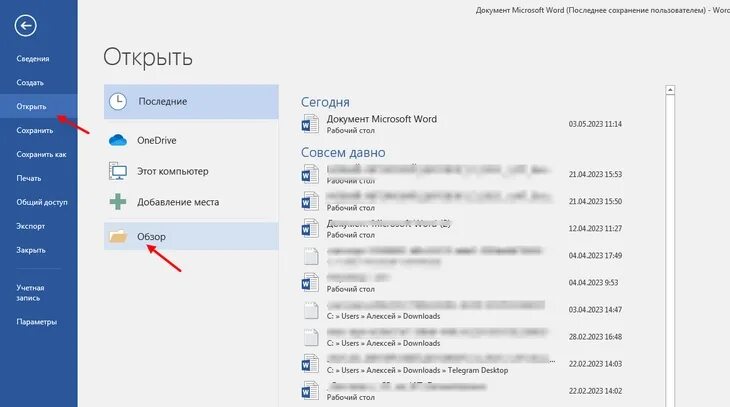The height and width of the screenshot is (407, 730).
Task: Click Word icon of 21.04.2023 15:50 file
Action: click(311, 202)
